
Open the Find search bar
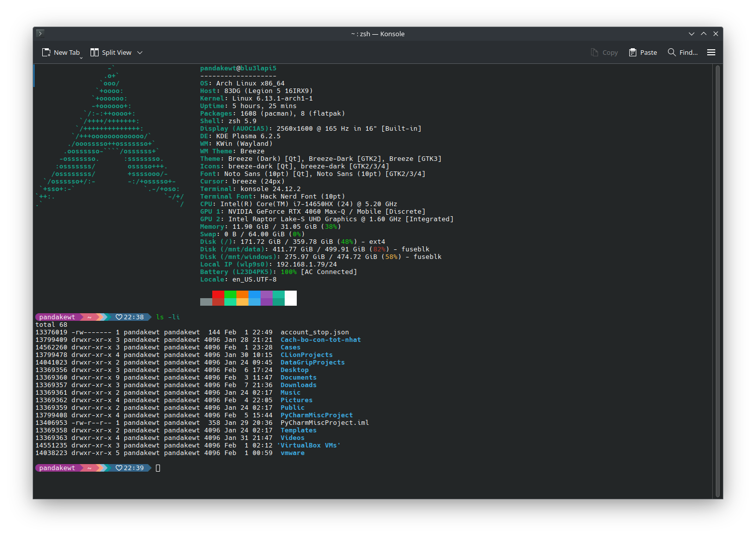point(683,52)
